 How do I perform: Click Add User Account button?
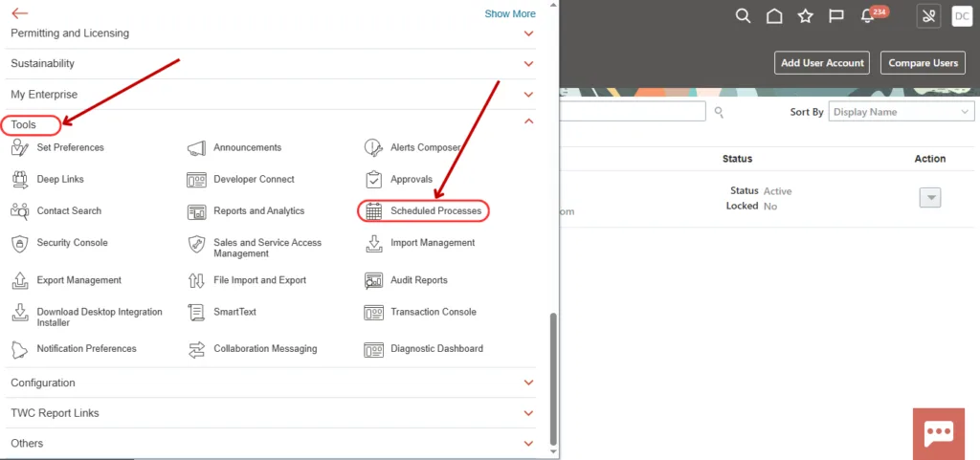822,63
